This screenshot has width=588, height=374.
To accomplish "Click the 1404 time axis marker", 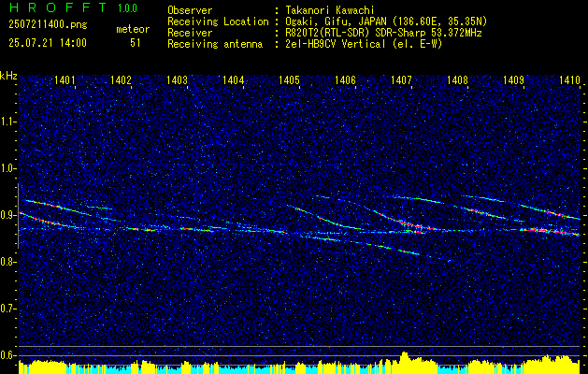I will pyautogui.click(x=234, y=79).
